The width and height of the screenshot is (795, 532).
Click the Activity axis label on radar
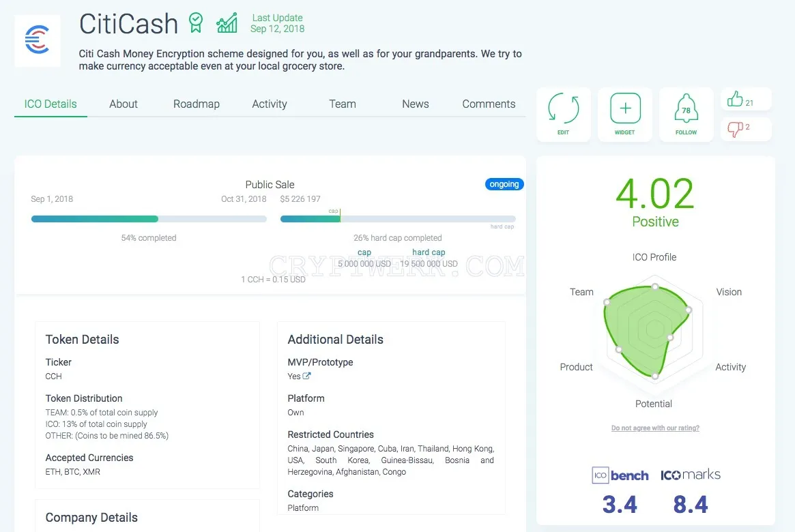click(730, 367)
